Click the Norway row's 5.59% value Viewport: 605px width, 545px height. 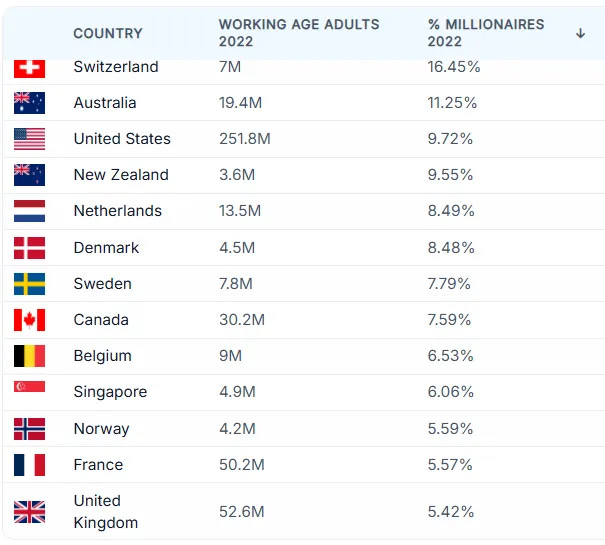pos(450,428)
